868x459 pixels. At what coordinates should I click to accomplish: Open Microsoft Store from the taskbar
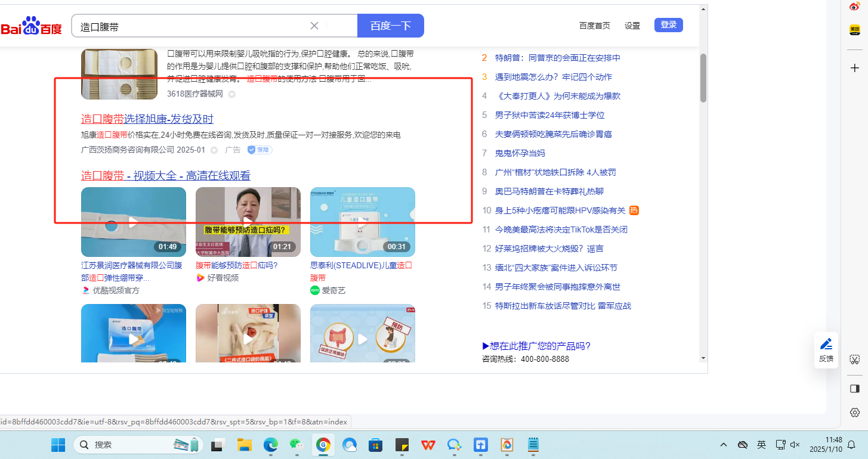[375, 445]
